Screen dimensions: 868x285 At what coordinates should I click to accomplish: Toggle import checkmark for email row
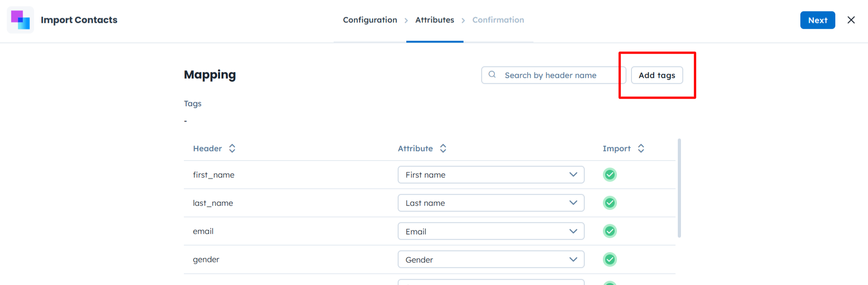pos(610,231)
